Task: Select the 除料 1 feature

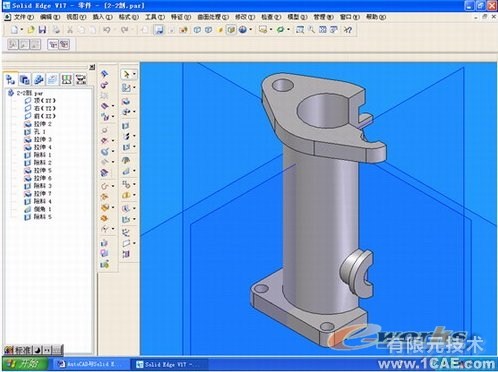Action: point(38,155)
